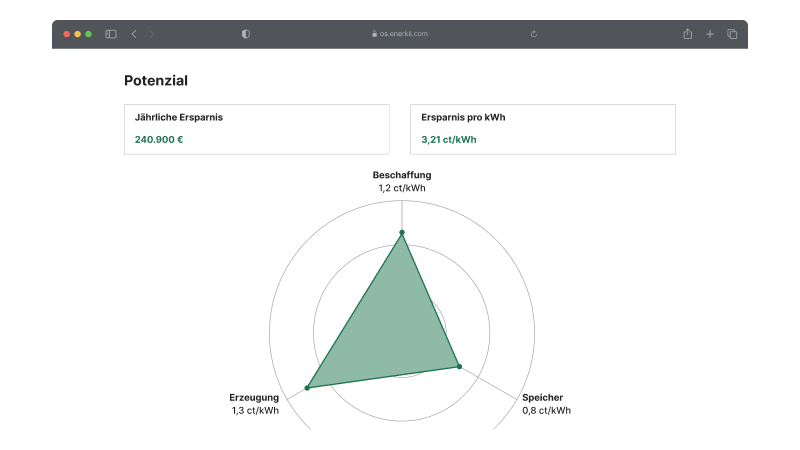The image size is (800, 450).
Task: Click the 1,2 ct/kWh value under Beschaffung
Action: coord(402,188)
